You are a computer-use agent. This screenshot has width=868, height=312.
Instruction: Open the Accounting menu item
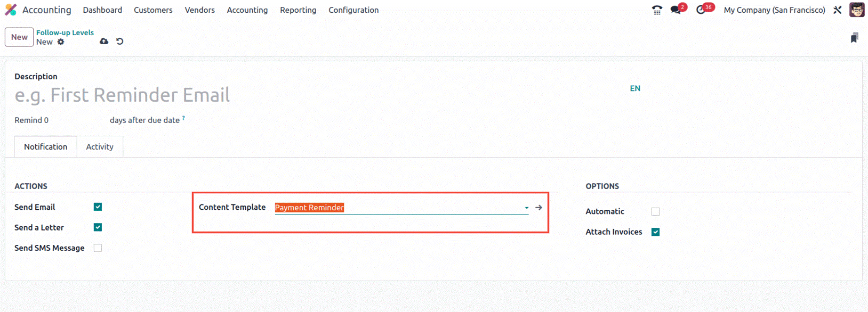[247, 10]
